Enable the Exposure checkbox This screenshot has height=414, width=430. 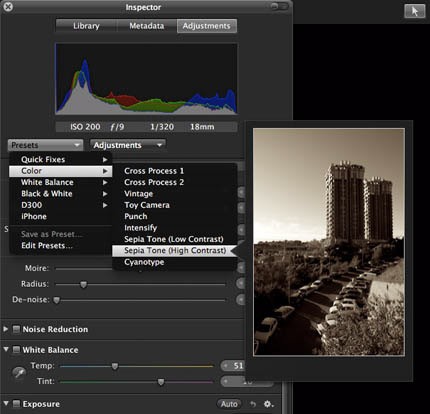pyautogui.click(x=16, y=404)
